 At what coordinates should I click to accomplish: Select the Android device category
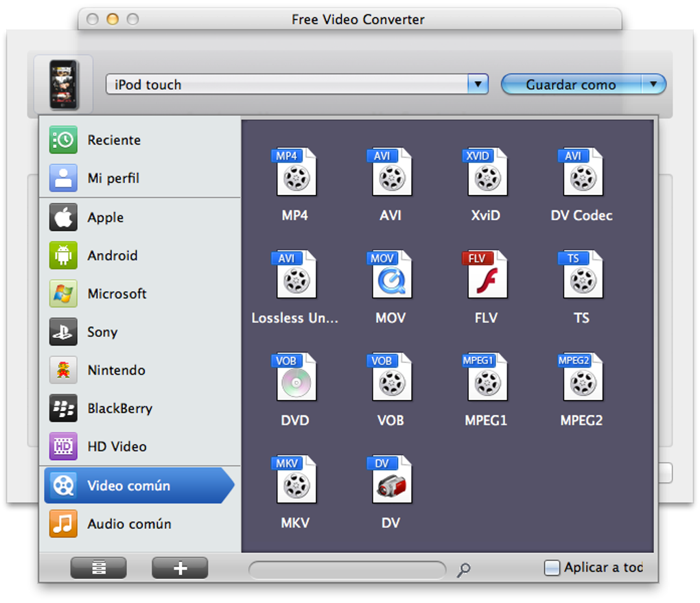tap(140, 256)
